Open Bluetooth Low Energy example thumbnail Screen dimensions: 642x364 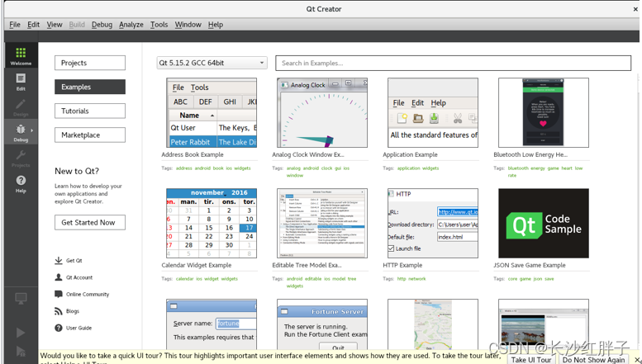pyautogui.click(x=544, y=113)
